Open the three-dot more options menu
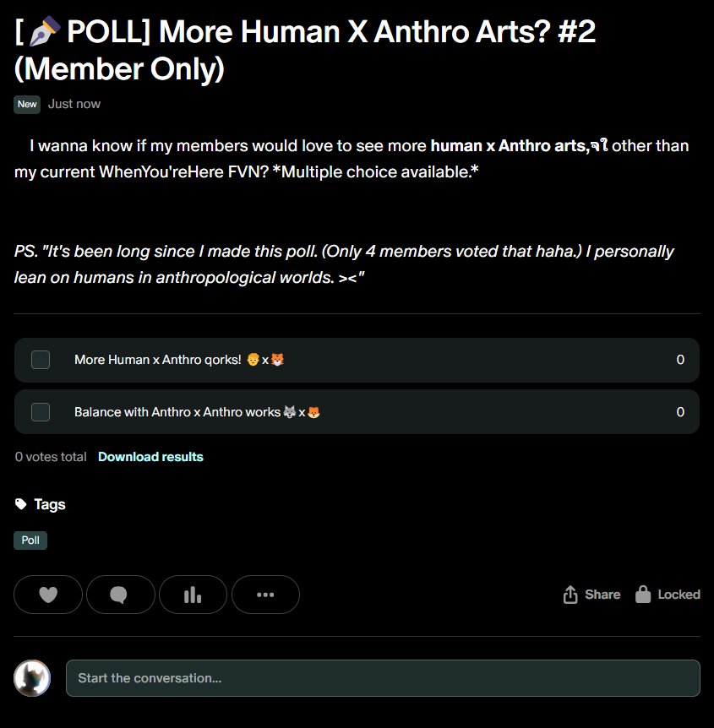The image size is (714, 728). 265,595
